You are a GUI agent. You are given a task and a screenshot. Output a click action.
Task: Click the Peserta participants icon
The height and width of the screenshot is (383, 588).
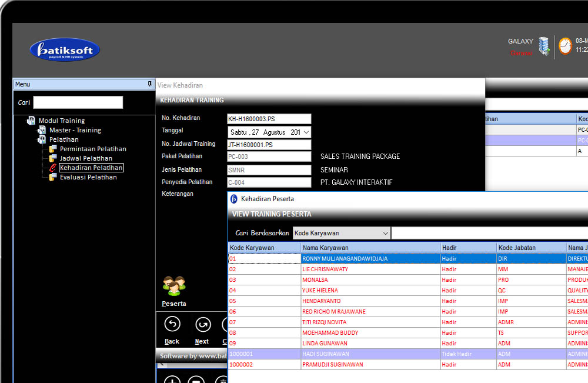pyautogui.click(x=174, y=287)
